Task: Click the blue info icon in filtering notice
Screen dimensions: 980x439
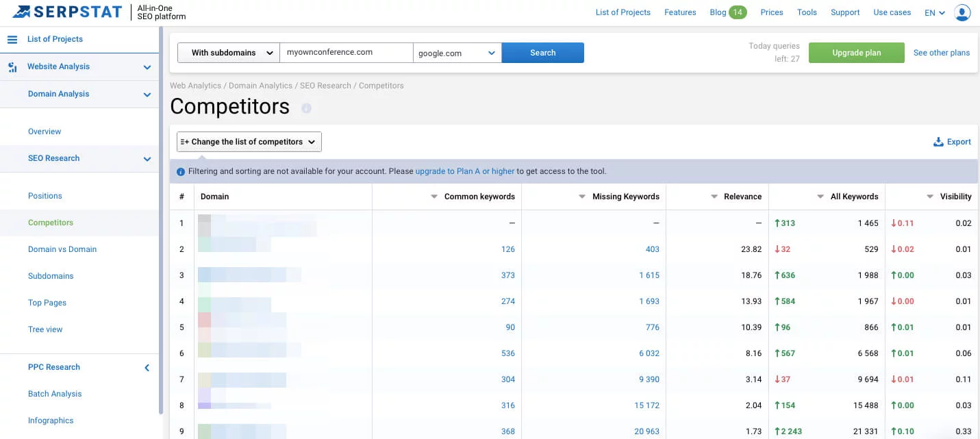Action: click(x=181, y=172)
